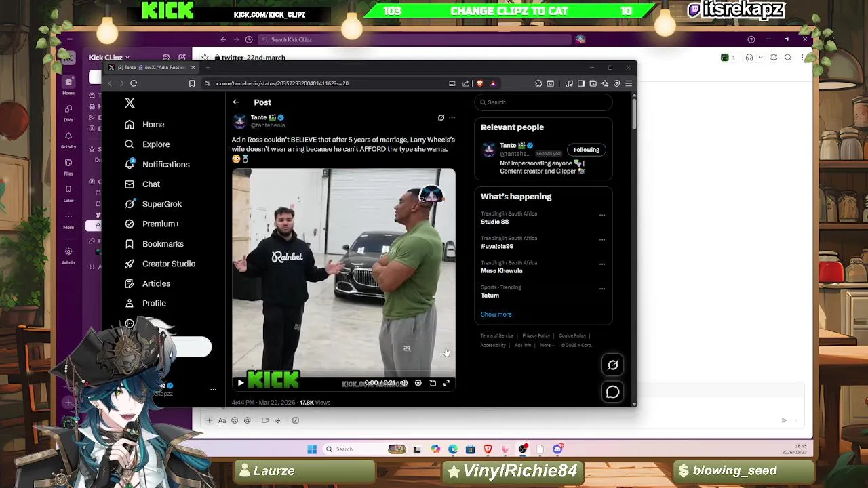Reload the browser page

134,83
